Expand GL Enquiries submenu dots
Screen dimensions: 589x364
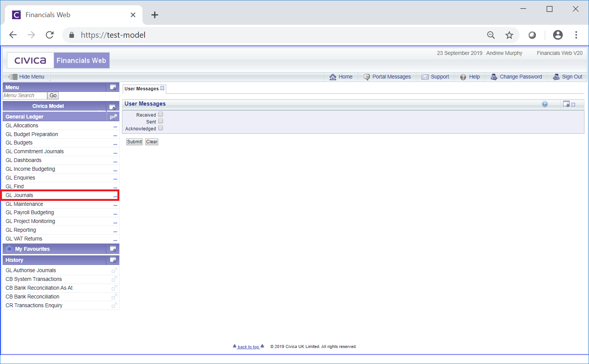[x=115, y=179]
